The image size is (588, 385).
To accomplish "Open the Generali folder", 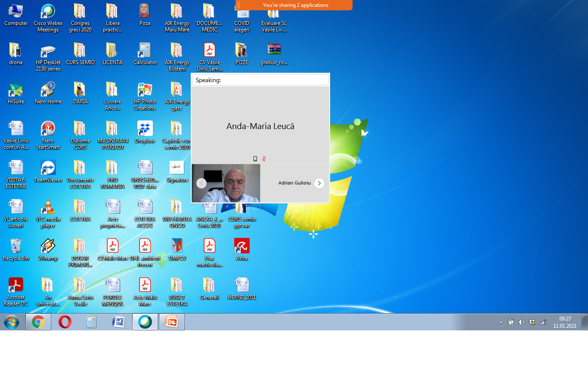I will [x=210, y=289].
